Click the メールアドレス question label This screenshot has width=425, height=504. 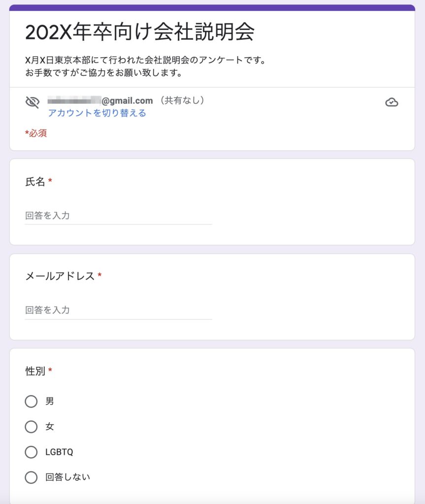[60, 276]
